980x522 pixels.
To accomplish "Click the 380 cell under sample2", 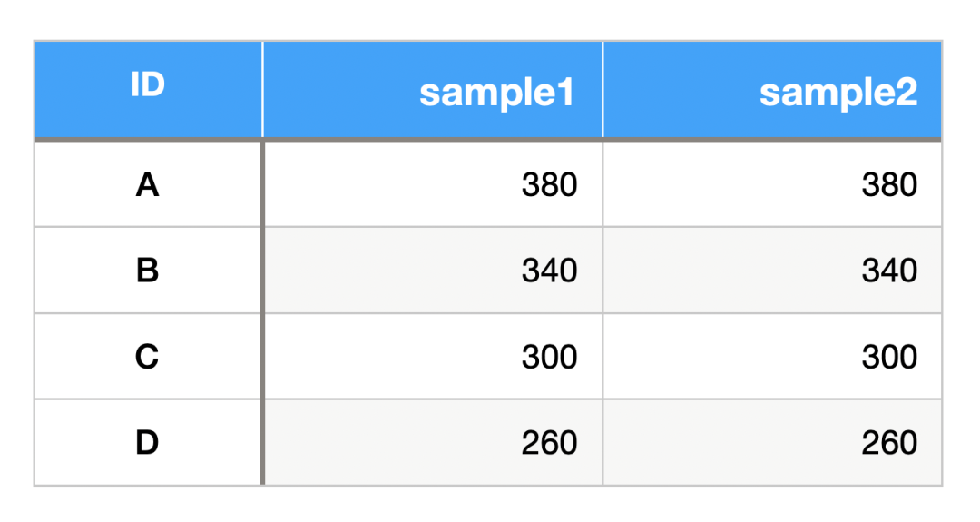I will click(889, 185).
